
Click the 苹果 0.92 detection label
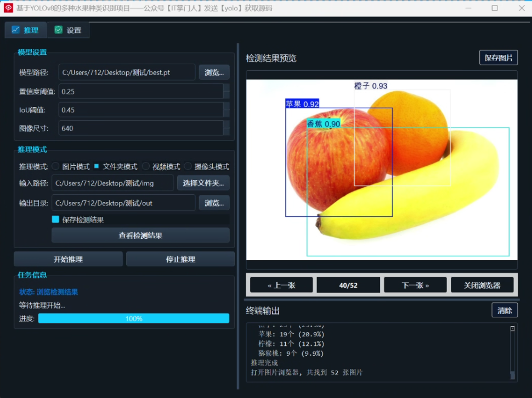click(x=302, y=104)
